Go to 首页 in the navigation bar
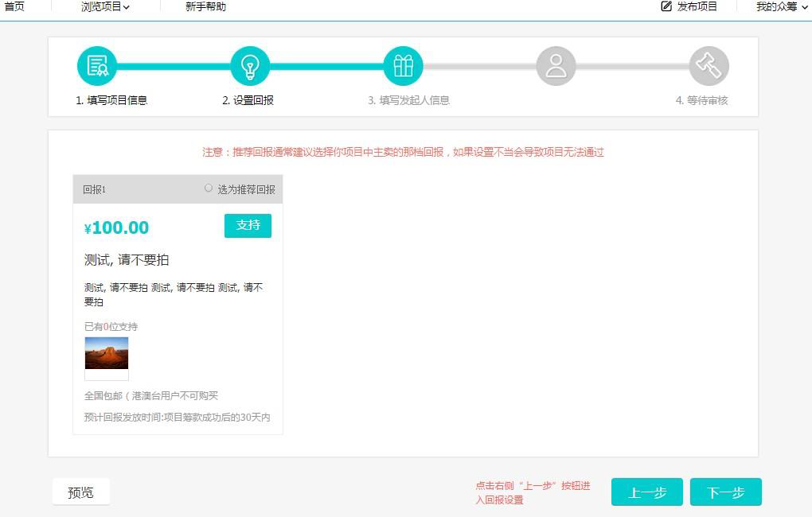This screenshot has height=517, width=812. click(x=14, y=6)
